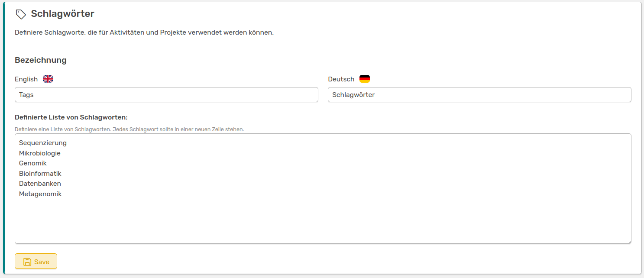Place cursor on the Datenbanken line

(x=40, y=184)
